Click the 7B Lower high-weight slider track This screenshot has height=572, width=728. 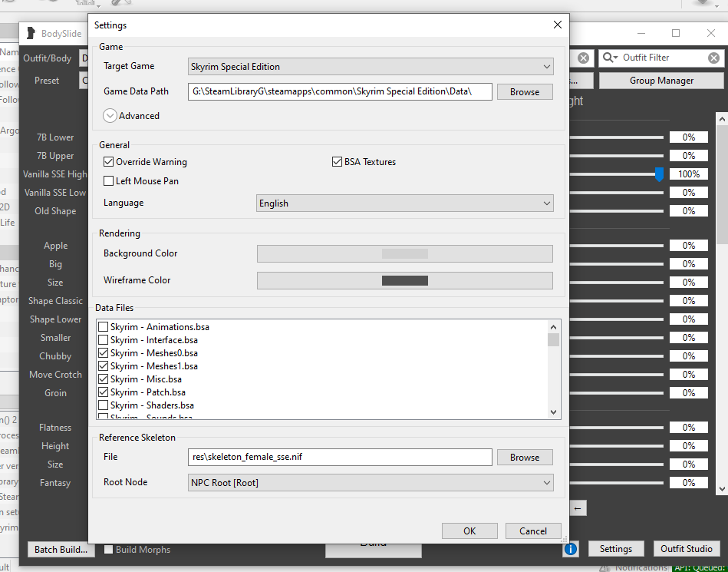point(616,137)
